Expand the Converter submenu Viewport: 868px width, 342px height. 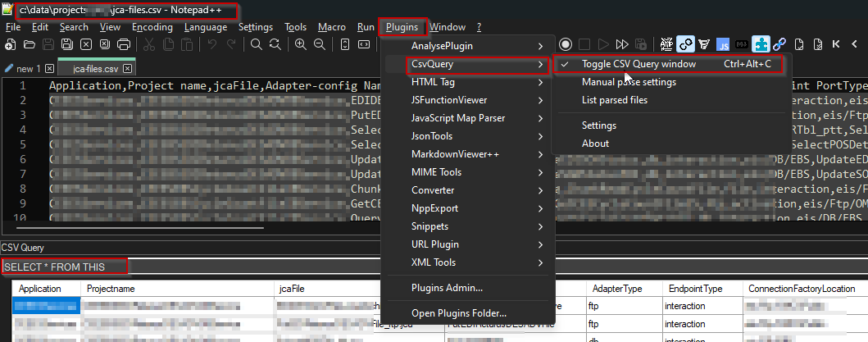(469, 190)
